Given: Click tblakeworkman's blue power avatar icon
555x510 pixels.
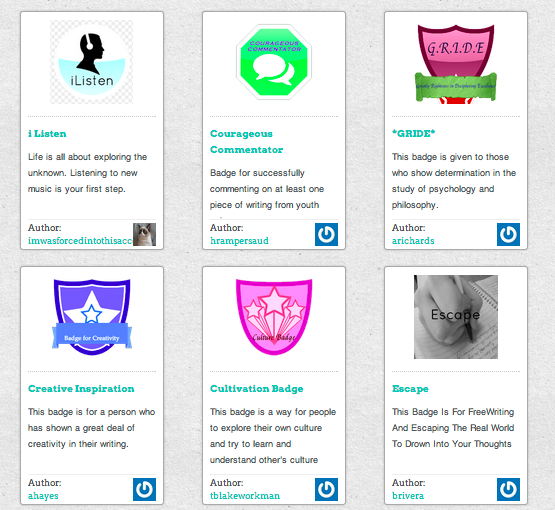Looking at the screenshot, I should coord(326,489).
